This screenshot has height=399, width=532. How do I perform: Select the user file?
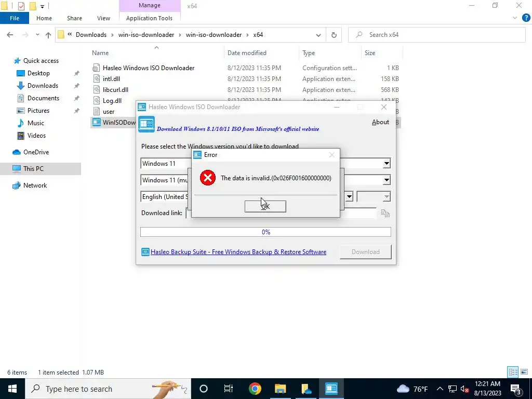pyautogui.click(x=109, y=112)
